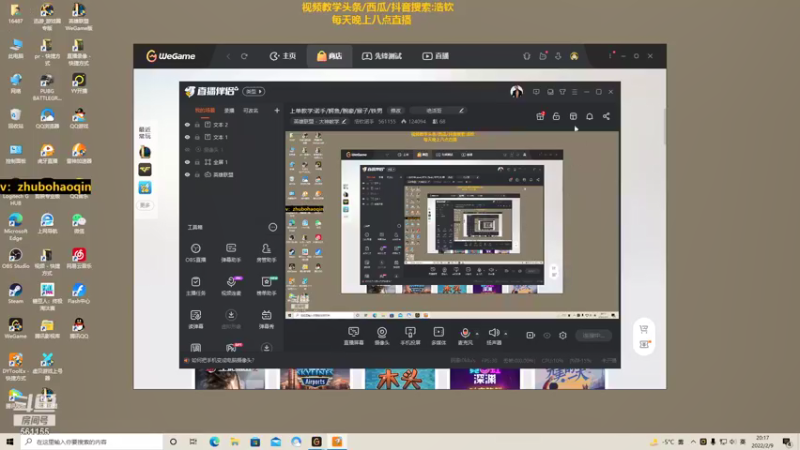Collapse the 工具箱 toolbox panel
This screenshot has height=450, width=800.
(273, 228)
